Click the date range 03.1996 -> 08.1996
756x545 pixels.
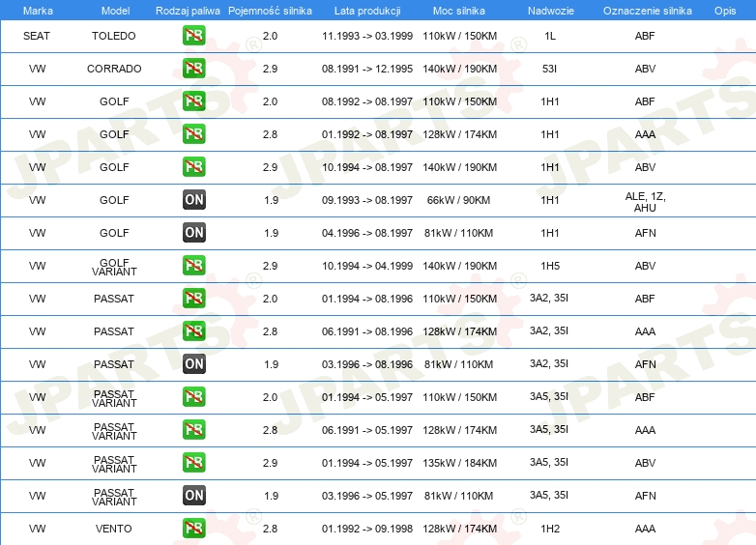(x=367, y=364)
